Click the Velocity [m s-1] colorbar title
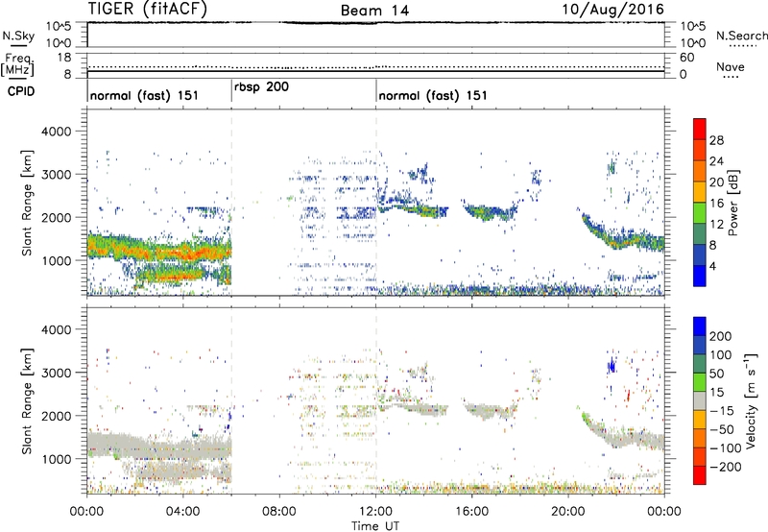The height and width of the screenshot is (532, 768). point(751,400)
